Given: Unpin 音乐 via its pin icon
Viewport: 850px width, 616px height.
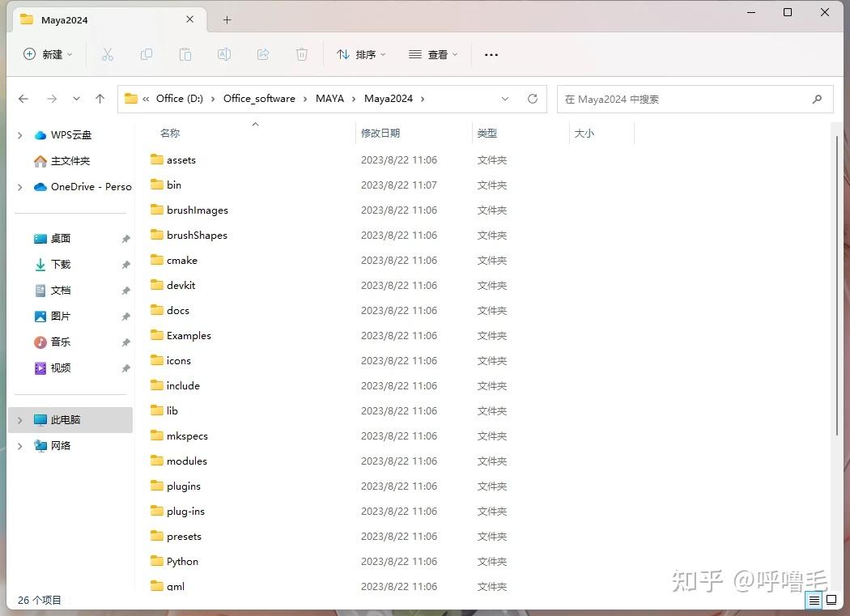Looking at the screenshot, I should click(x=125, y=342).
